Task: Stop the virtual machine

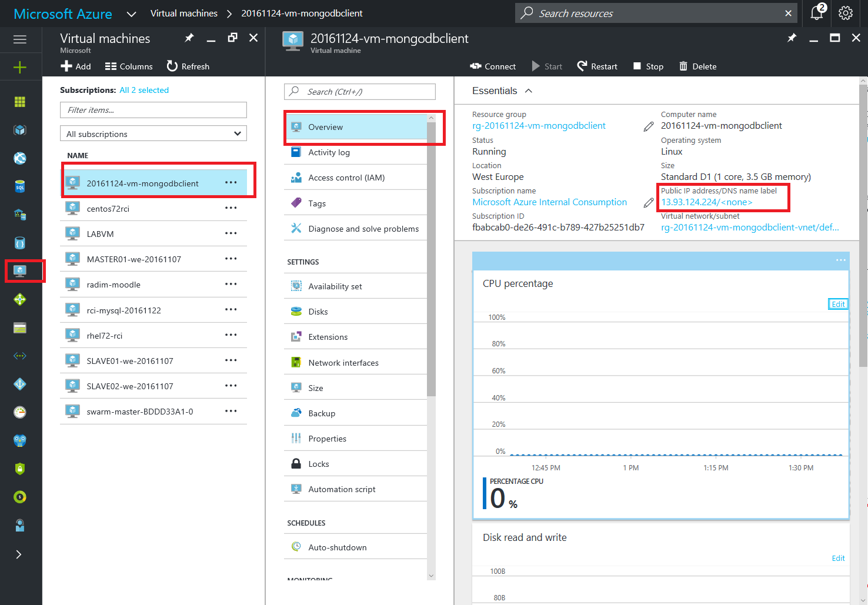Action: pos(648,66)
